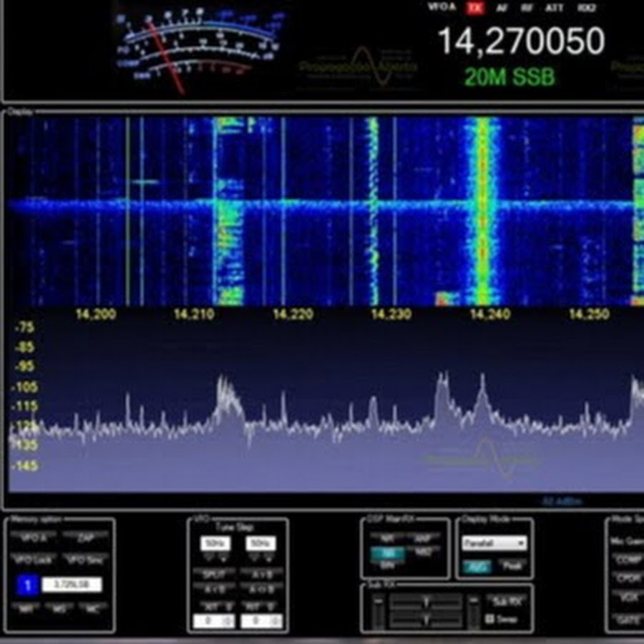Click the spectrum peak near 14.214
The height and width of the screenshot is (644, 644).
point(227,396)
